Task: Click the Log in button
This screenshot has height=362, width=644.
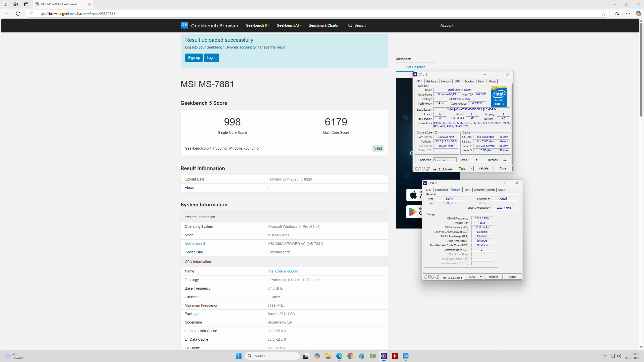Action: pyautogui.click(x=211, y=58)
